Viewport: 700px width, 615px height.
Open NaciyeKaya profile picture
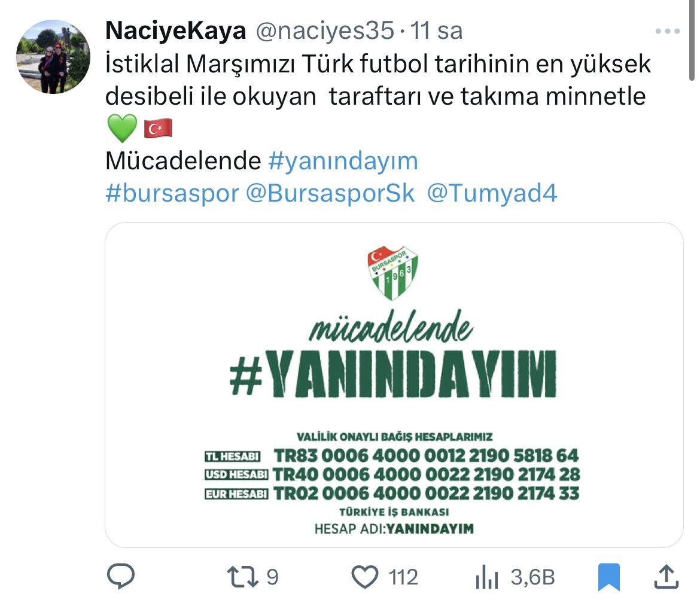53,57
